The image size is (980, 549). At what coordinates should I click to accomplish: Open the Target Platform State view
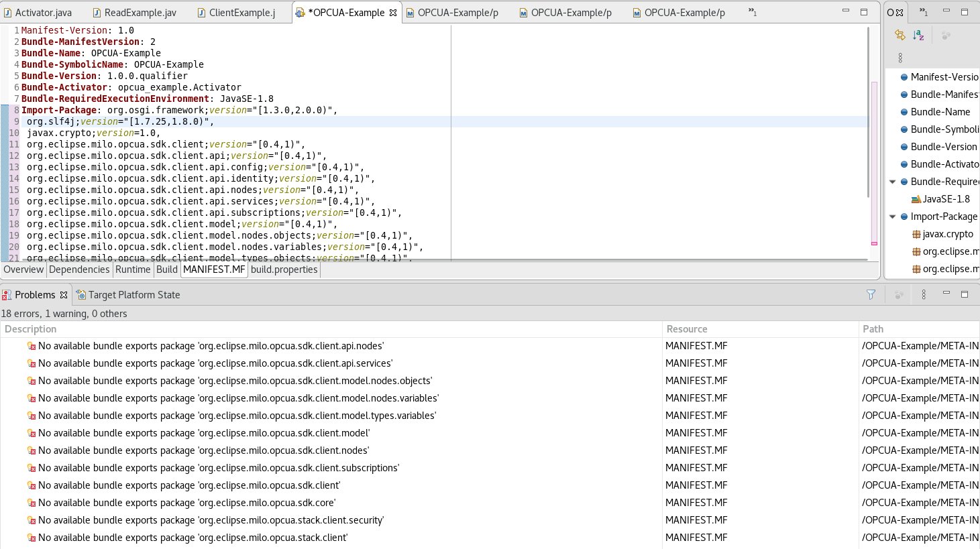(x=128, y=294)
